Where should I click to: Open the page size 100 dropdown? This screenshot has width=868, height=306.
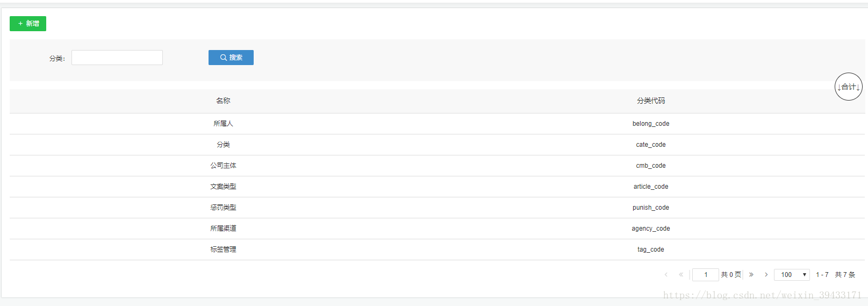pos(792,275)
